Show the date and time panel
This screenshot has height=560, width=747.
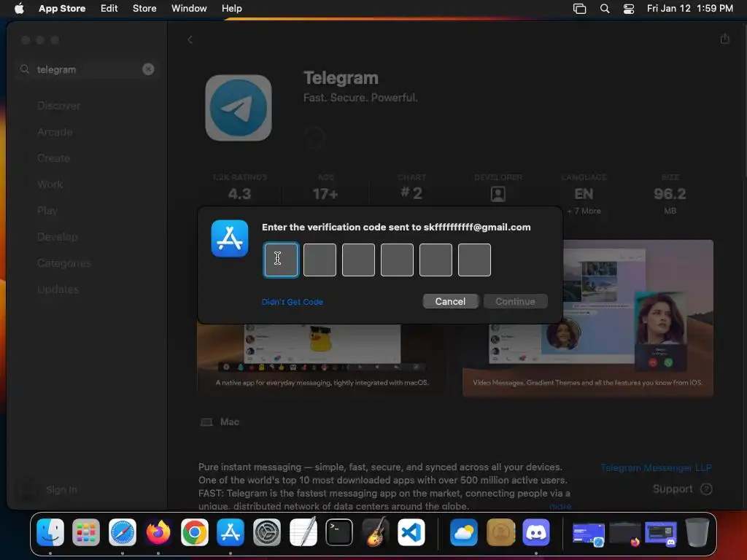[x=690, y=8]
